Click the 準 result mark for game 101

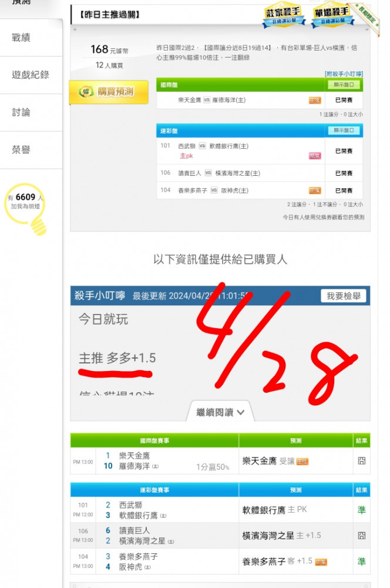[362, 510]
